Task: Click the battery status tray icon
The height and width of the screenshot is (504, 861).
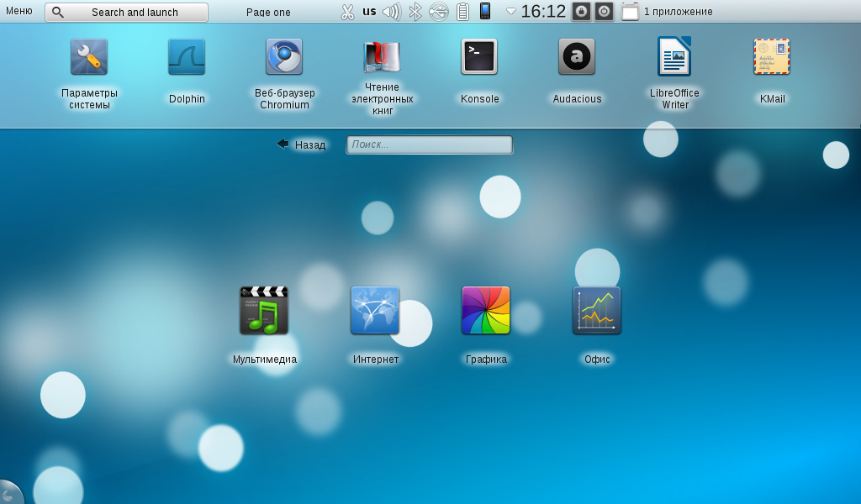Action: 463,12
